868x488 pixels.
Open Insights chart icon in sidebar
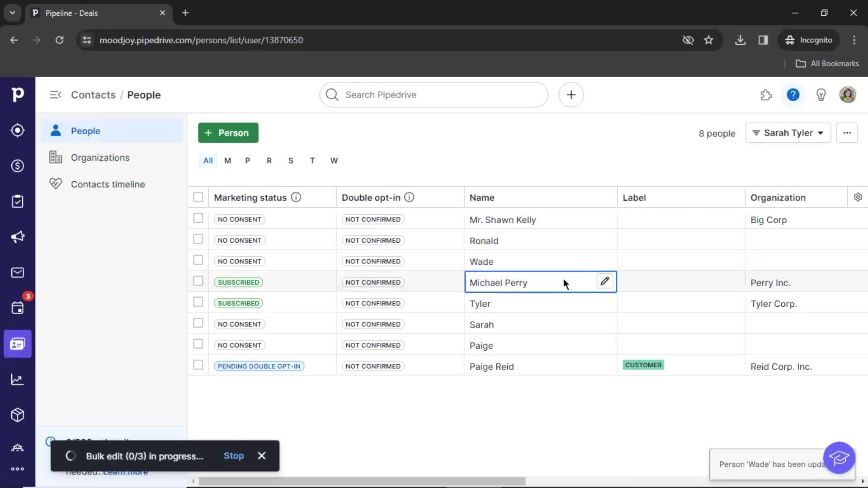[x=17, y=380]
